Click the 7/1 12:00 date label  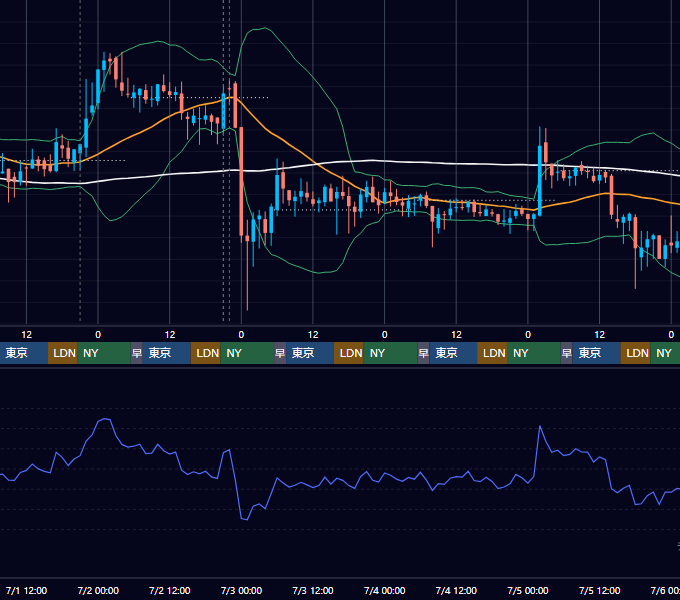(x=26, y=590)
